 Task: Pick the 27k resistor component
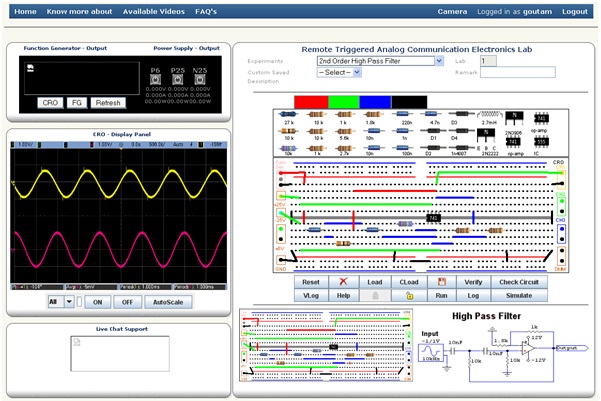[288, 115]
